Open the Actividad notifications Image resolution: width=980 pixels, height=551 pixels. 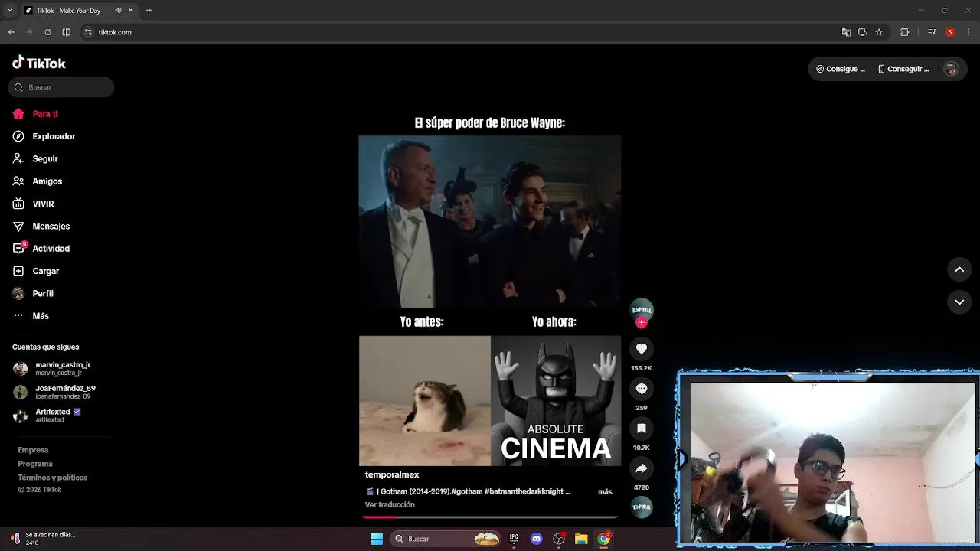41,249
